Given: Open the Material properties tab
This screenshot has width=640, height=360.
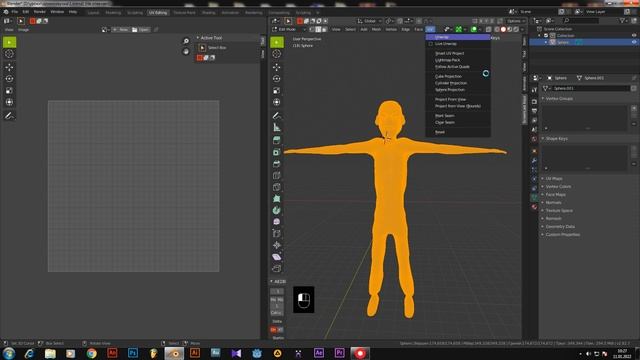Looking at the screenshot, I should 534,207.
